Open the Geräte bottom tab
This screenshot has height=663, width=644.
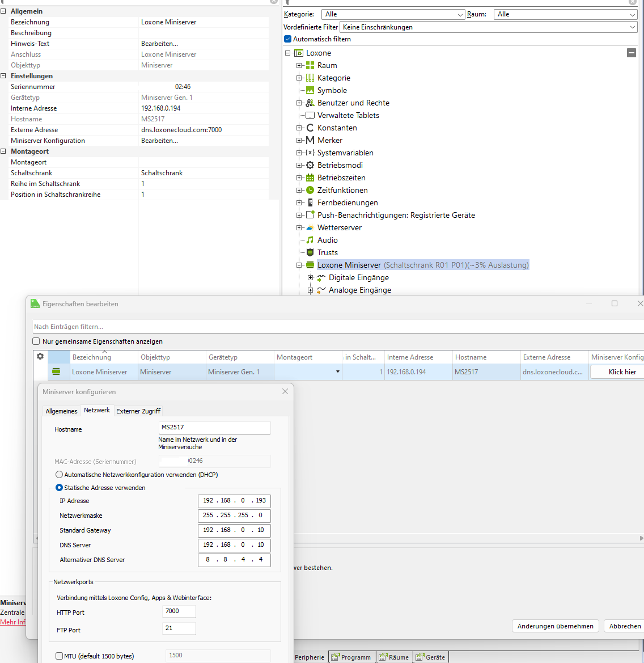coord(431,657)
